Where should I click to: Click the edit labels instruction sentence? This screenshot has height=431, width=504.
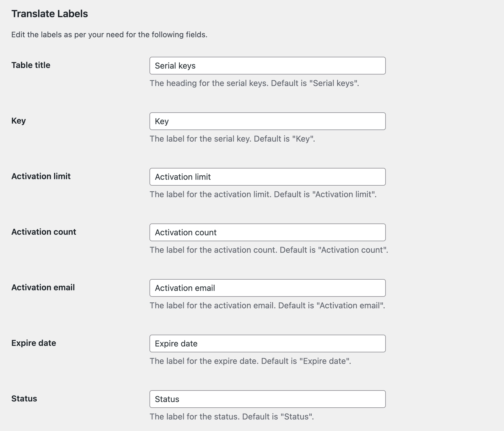109,35
